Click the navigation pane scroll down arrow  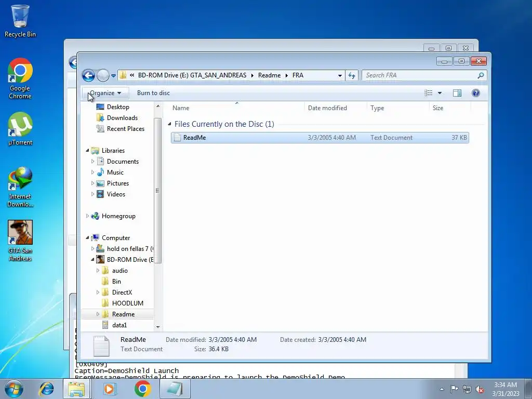158,327
